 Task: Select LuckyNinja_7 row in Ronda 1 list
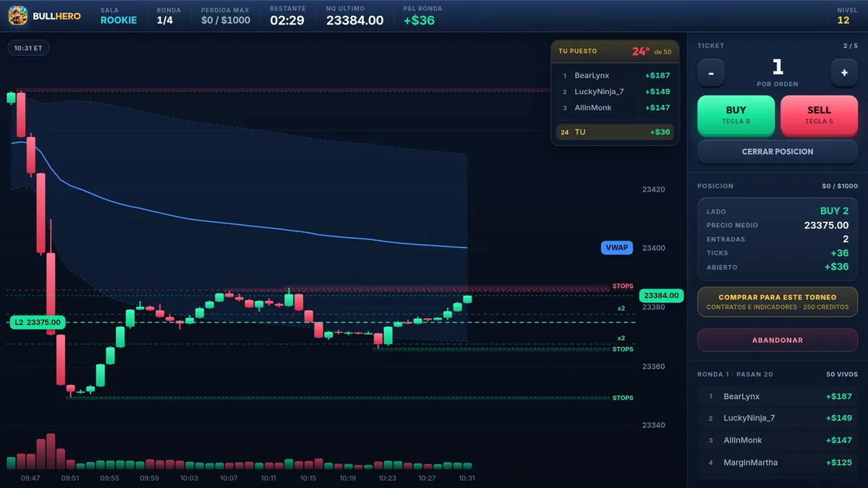(778, 418)
